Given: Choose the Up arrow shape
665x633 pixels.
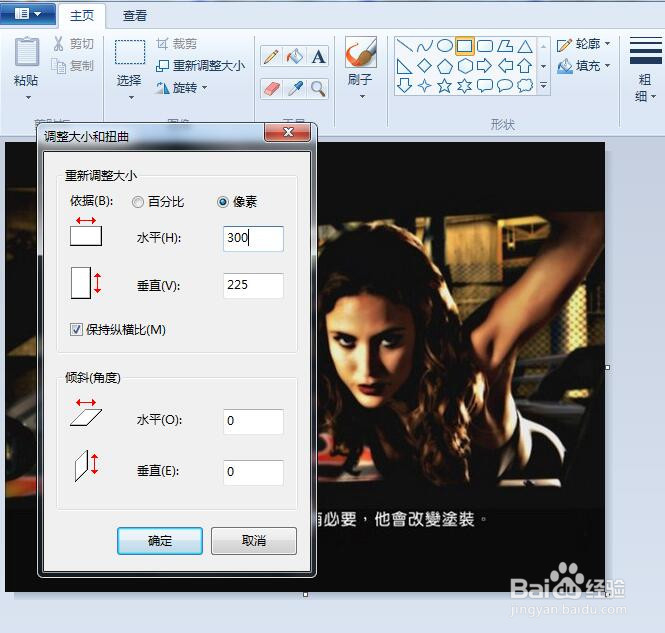Looking at the screenshot, I should click(x=525, y=66).
